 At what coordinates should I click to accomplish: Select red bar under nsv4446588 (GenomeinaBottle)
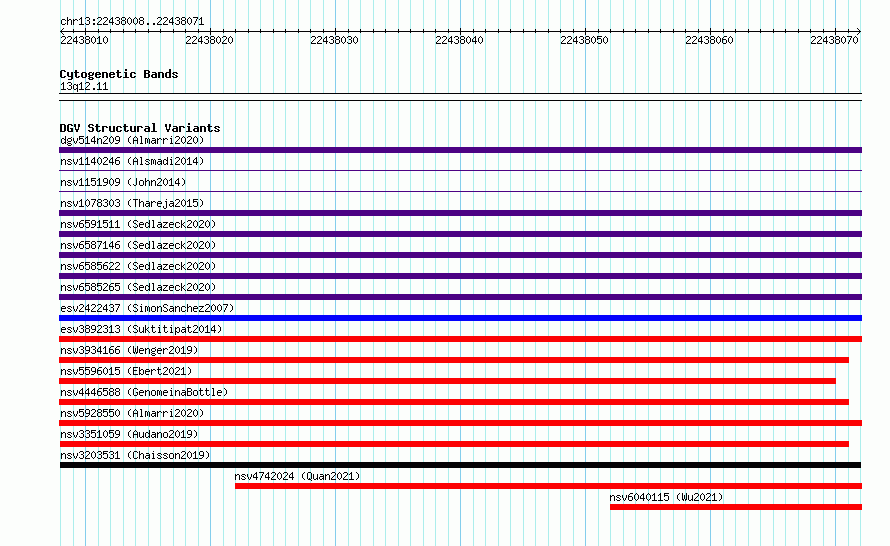(454, 402)
